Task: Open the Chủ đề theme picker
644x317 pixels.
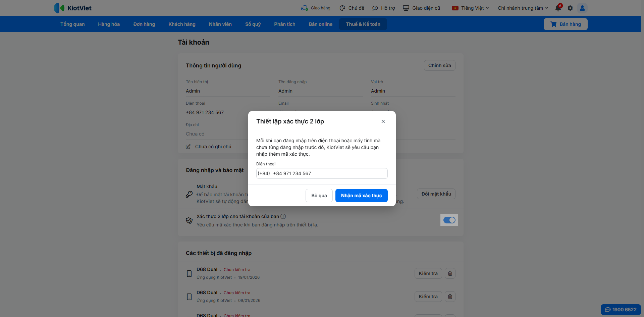Action: pos(352,8)
